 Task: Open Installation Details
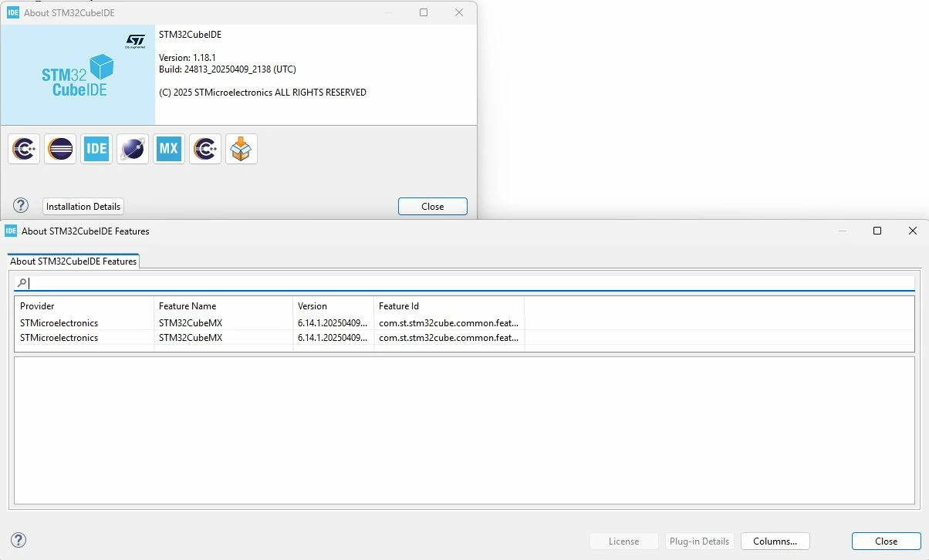[x=83, y=207]
